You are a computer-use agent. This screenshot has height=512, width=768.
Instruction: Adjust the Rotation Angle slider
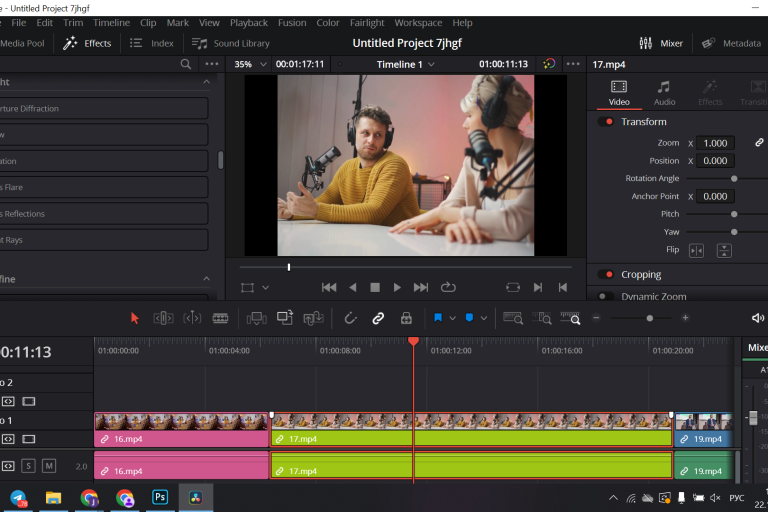[x=734, y=178]
